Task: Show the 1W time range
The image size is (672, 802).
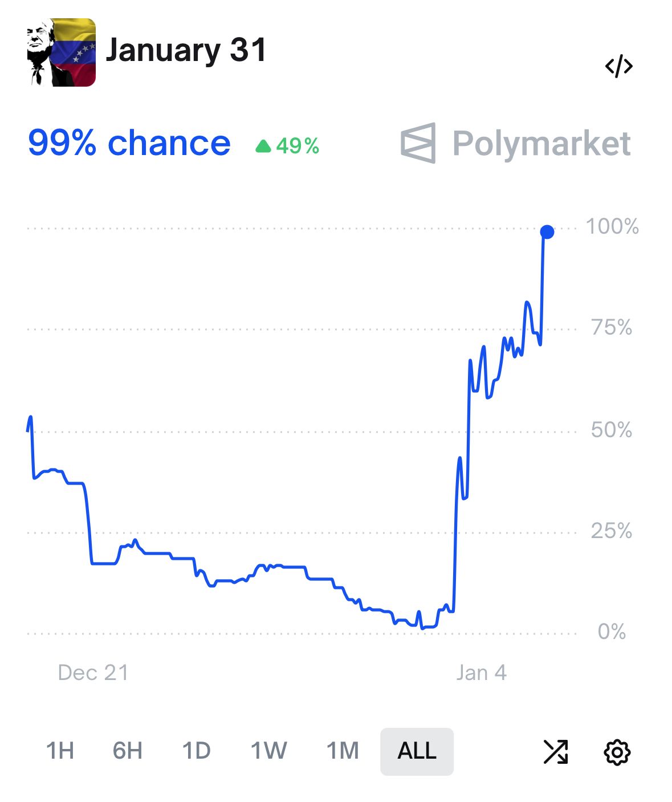Action: 268,751
